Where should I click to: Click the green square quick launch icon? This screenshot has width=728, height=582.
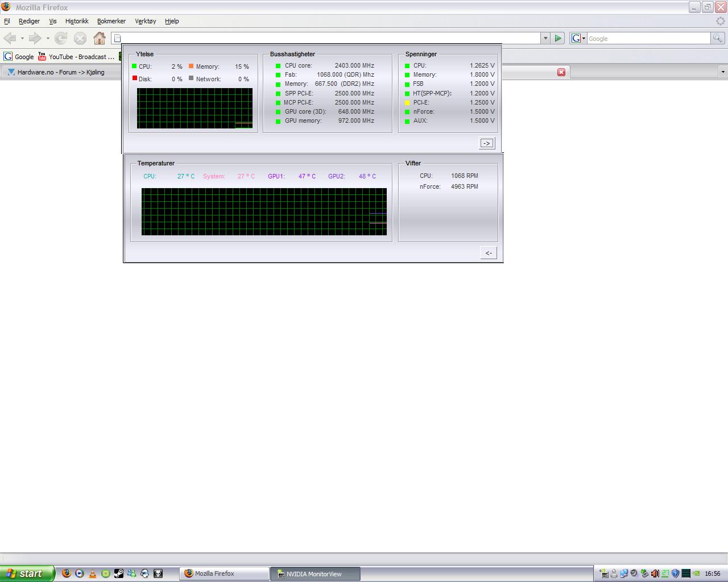(106, 573)
